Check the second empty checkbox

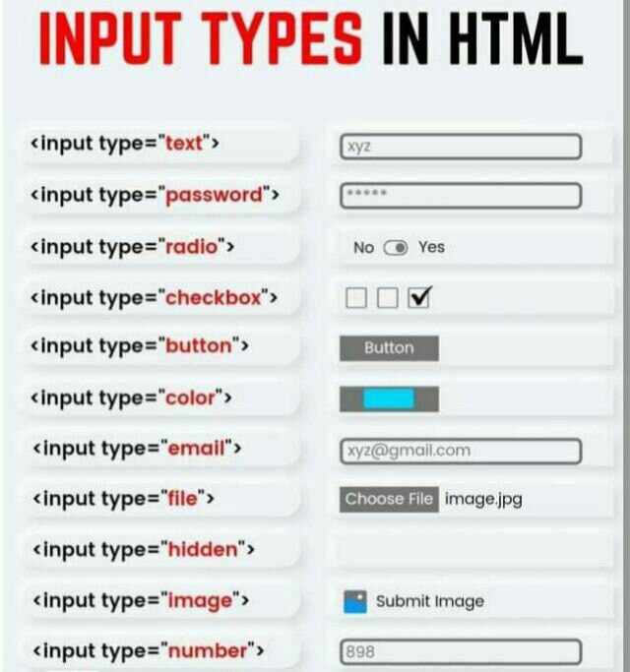pos(387,297)
